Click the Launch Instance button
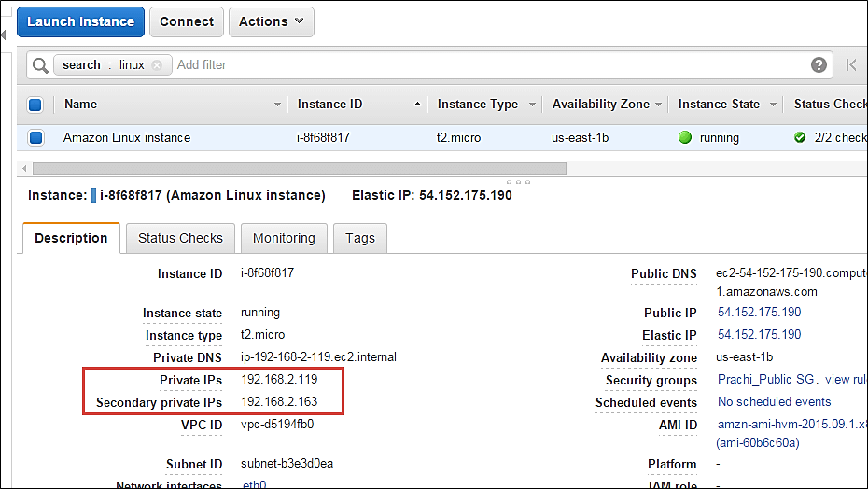 [x=80, y=21]
